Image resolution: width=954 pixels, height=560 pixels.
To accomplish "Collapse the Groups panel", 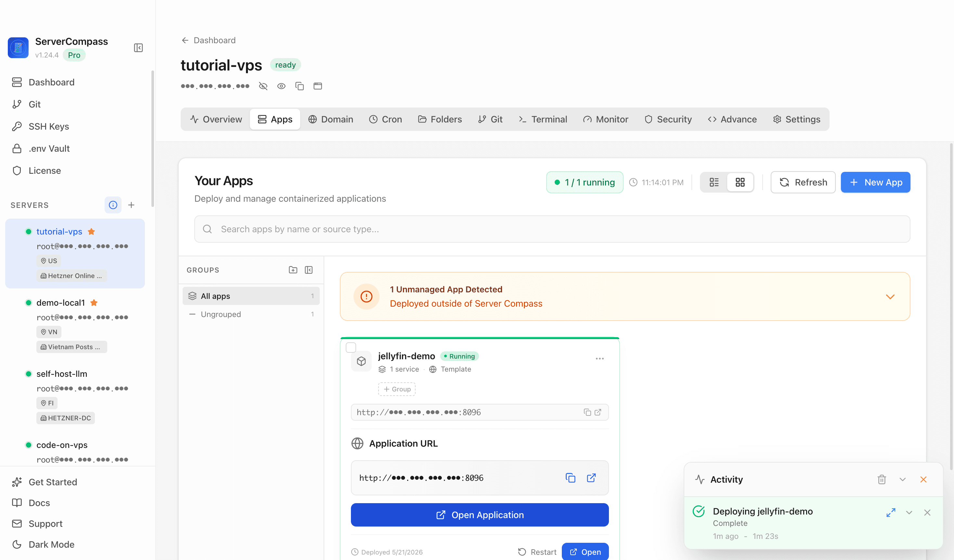I will (x=309, y=270).
